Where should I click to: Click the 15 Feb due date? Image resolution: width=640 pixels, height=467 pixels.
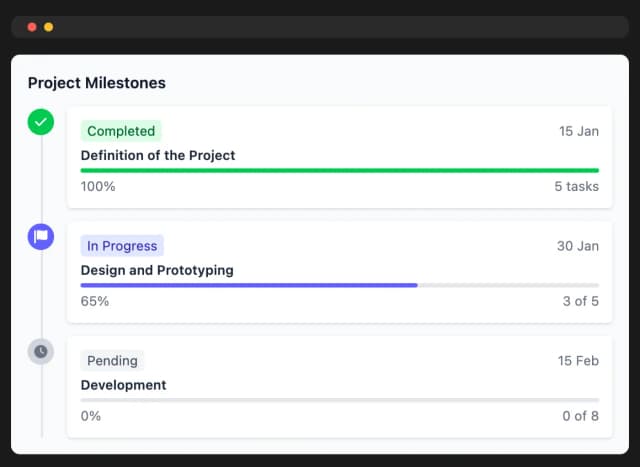[578, 360]
